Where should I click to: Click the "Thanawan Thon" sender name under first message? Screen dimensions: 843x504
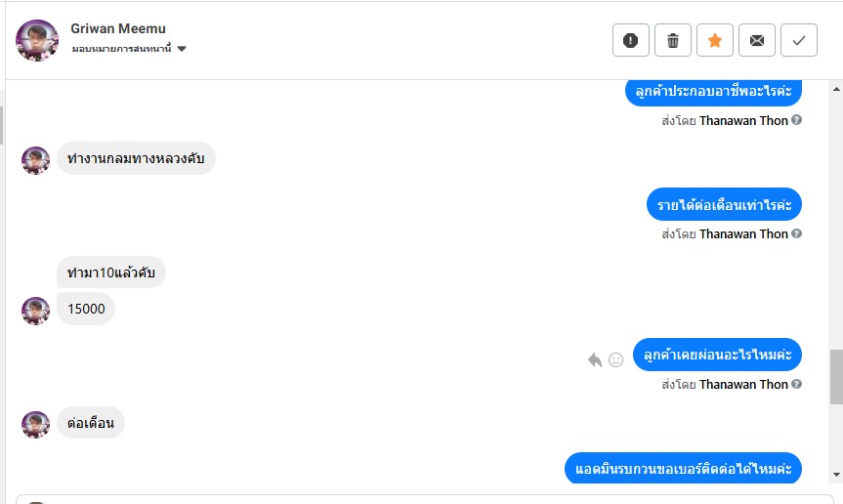pyautogui.click(x=743, y=121)
